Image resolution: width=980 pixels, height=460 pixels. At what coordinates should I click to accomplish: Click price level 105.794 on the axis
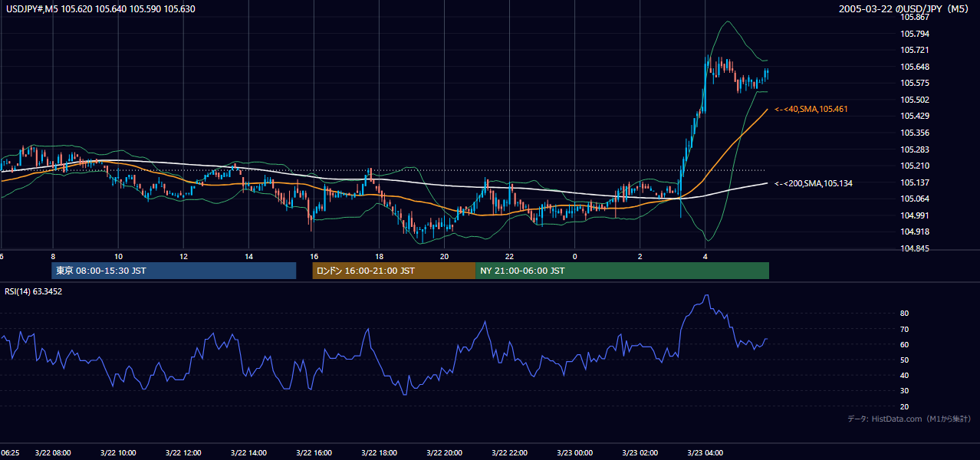[913, 34]
